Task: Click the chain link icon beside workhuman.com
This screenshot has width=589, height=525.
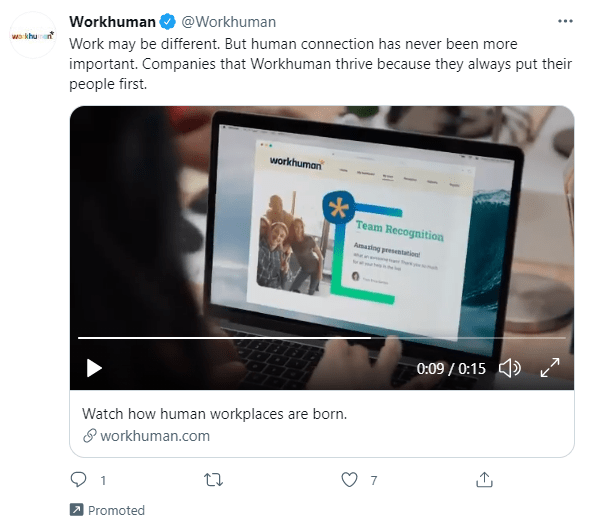Action: (90, 436)
